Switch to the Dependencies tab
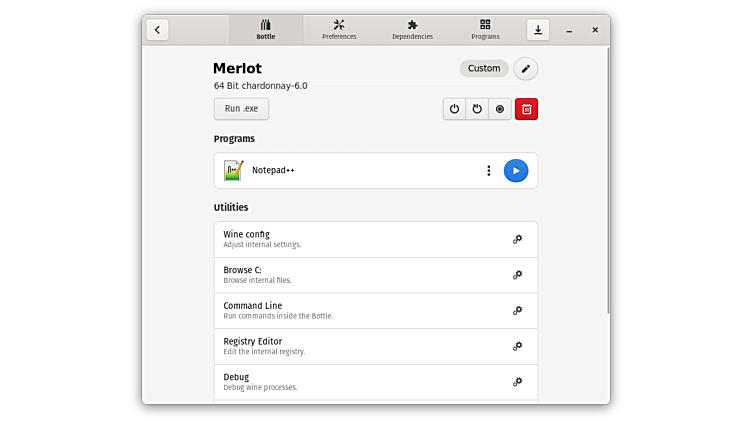The height and width of the screenshot is (423, 752). [412, 30]
